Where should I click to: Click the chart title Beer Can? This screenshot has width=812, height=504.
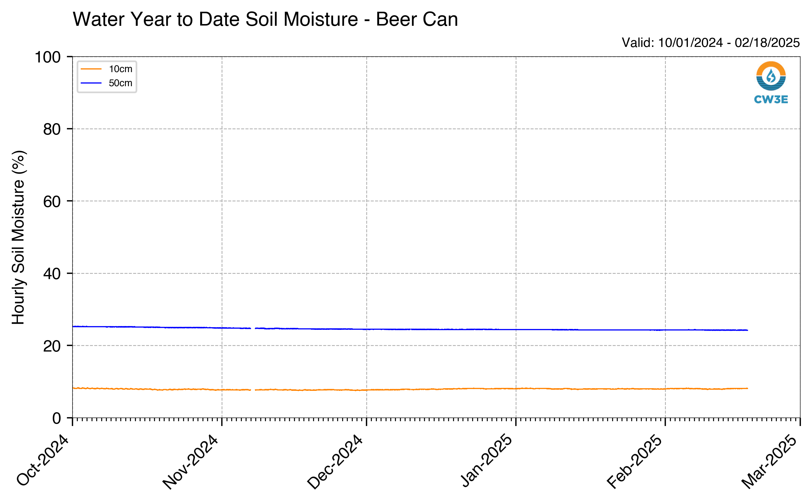(x=417, y=19)
